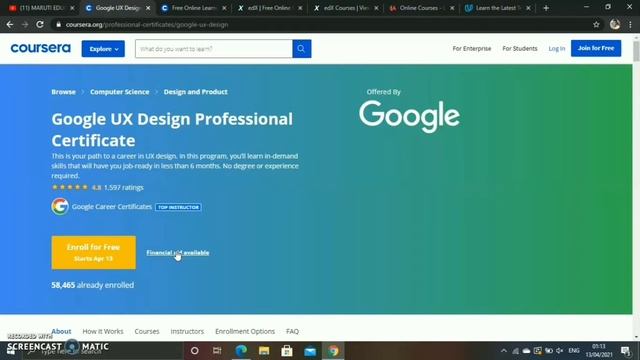
Task: Reload the page with the refresh icon
Action: click(40, 24)
